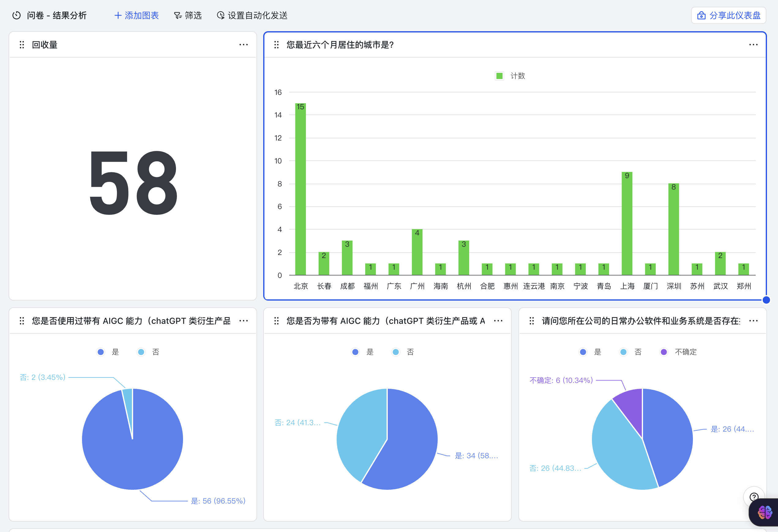The image size is (778, 532).
Task: Click the 添加图表 button
Action: click(137, 15)
